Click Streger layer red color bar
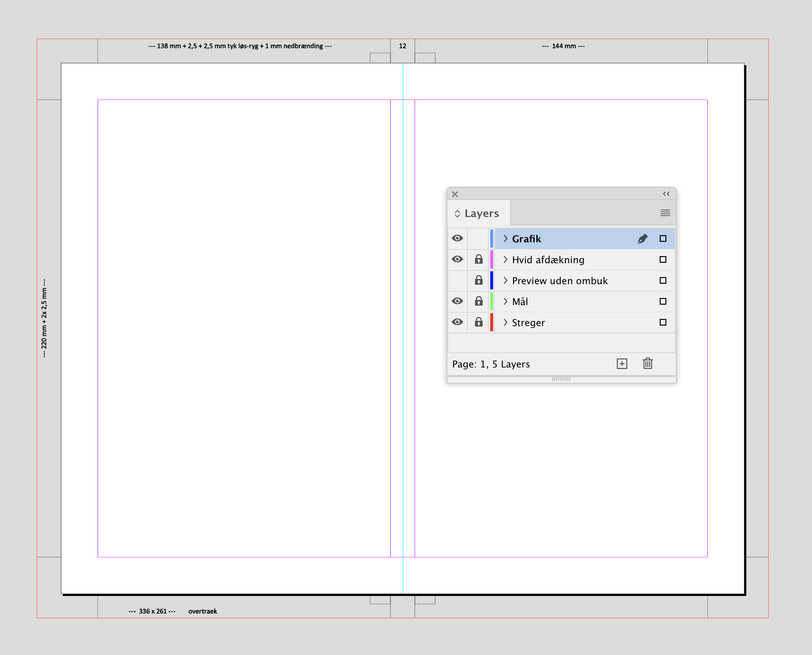The width and height of the screenshot is (812, 655). click(492, 322)
